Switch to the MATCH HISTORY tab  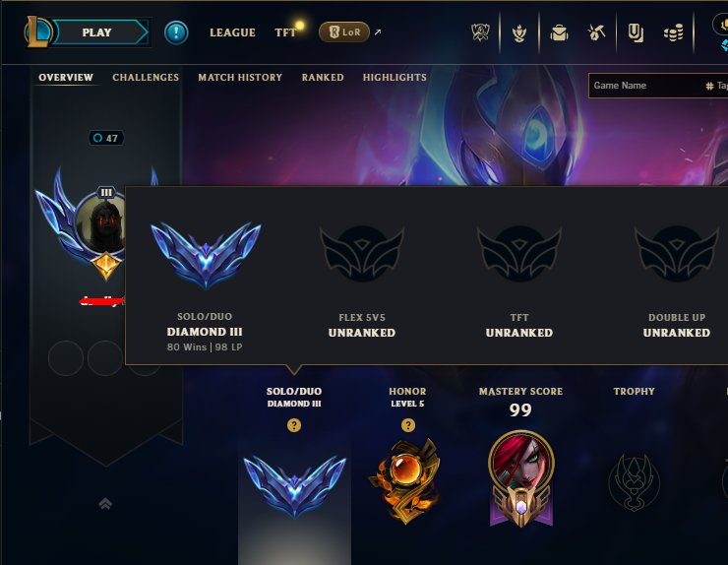pyautogui.click(x=240, y=78)
